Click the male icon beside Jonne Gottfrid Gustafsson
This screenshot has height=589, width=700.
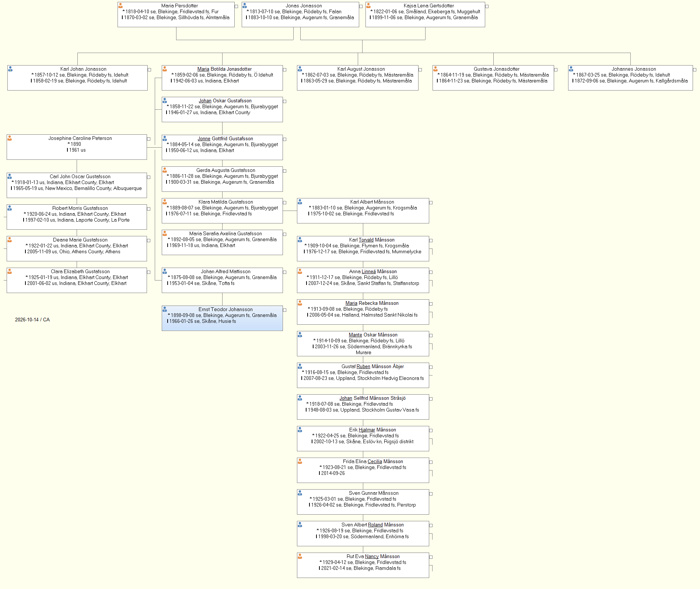click(x=165, y=138)
